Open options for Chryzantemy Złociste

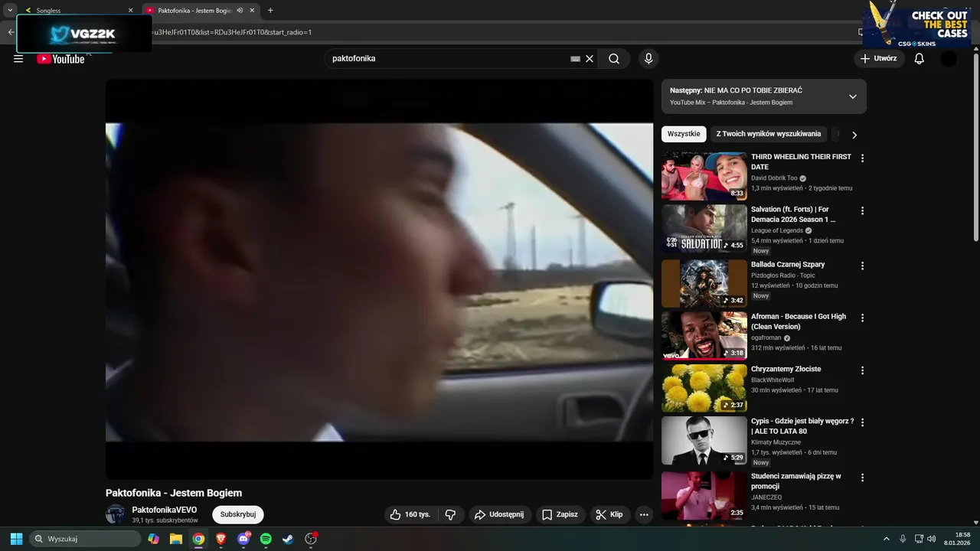coord(862,370)
